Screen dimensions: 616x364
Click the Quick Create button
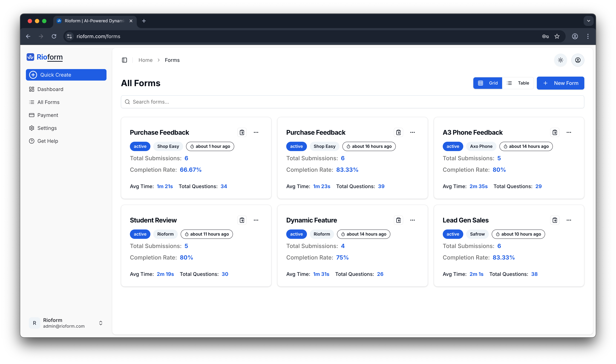66,75
